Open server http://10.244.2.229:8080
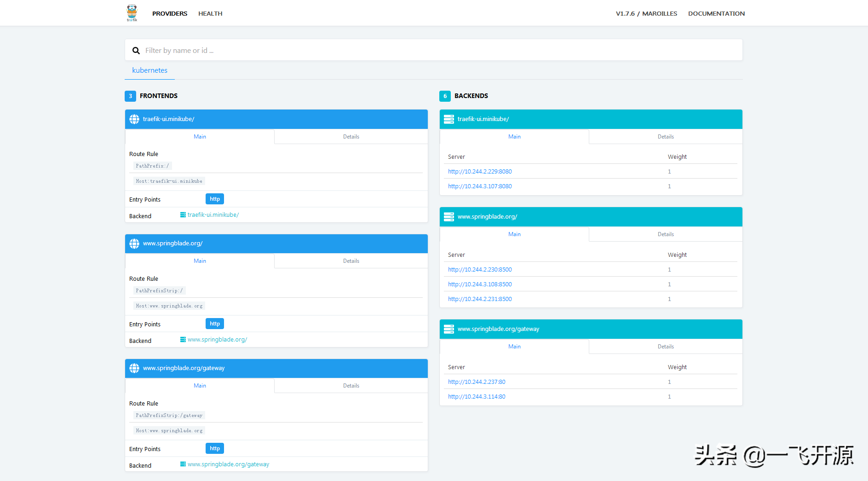868x481 pixels. coord(480,172)
